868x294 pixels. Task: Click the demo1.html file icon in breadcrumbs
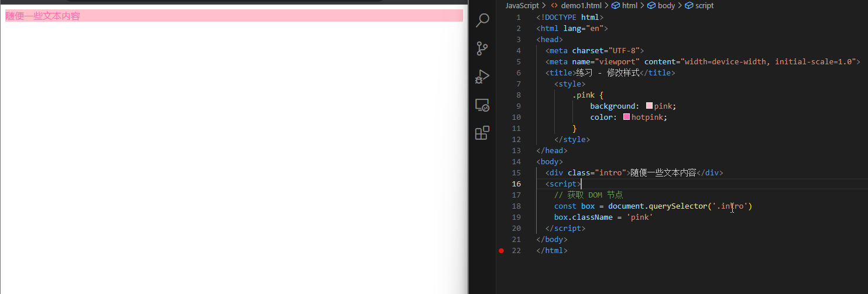tap(554, 5)
